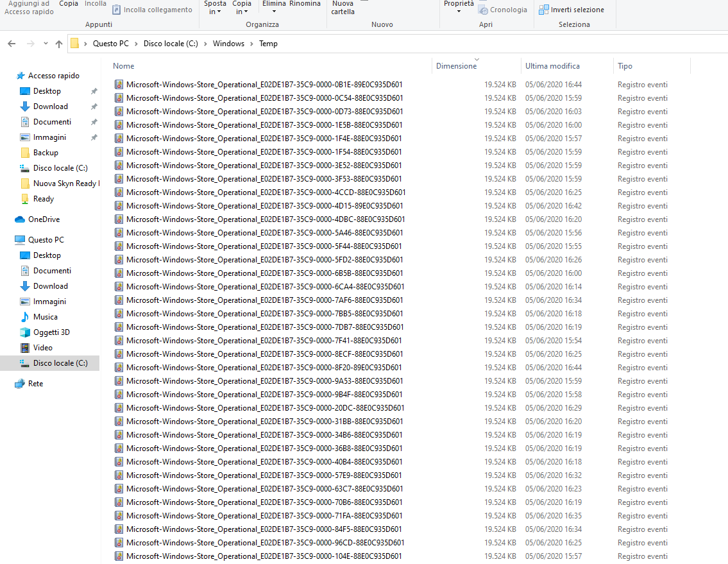Create a Nuova cartella
The width and height of the screenshot is (728, 564).
pyautogui.click(x=343, y=8)
